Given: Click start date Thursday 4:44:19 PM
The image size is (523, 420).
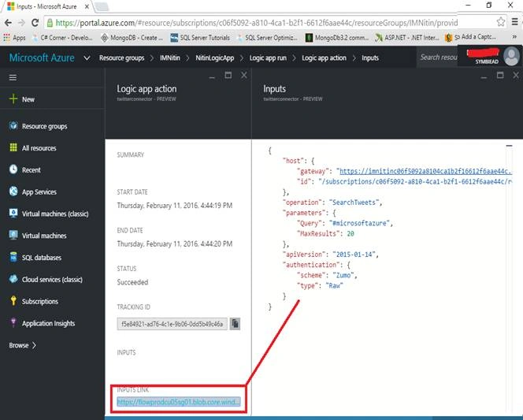Looking at the screenshot, I should 174,206.
